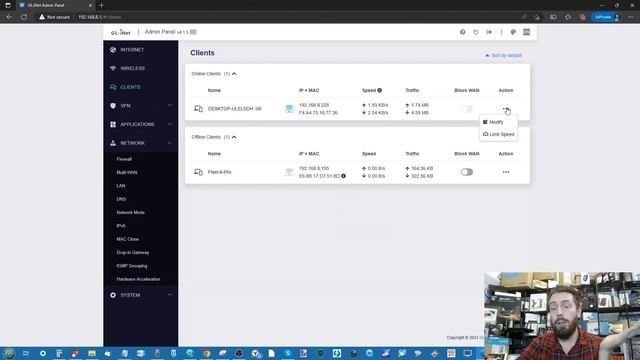Expand the APPLICATIONS sidebar menu

[140, 124]
